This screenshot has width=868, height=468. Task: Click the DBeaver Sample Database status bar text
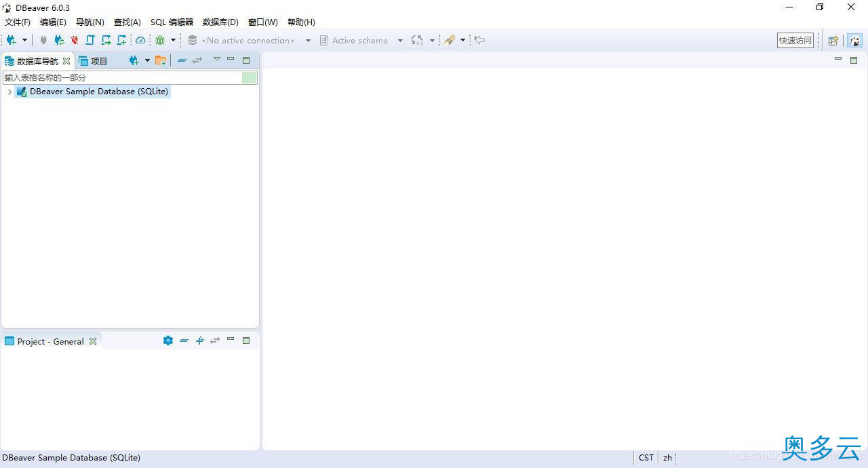[71, 458]
